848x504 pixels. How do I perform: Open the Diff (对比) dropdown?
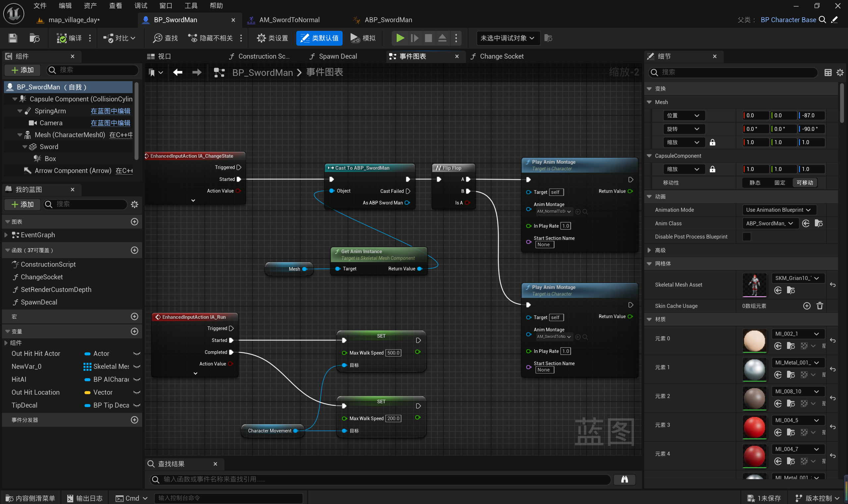pos(119,38)
